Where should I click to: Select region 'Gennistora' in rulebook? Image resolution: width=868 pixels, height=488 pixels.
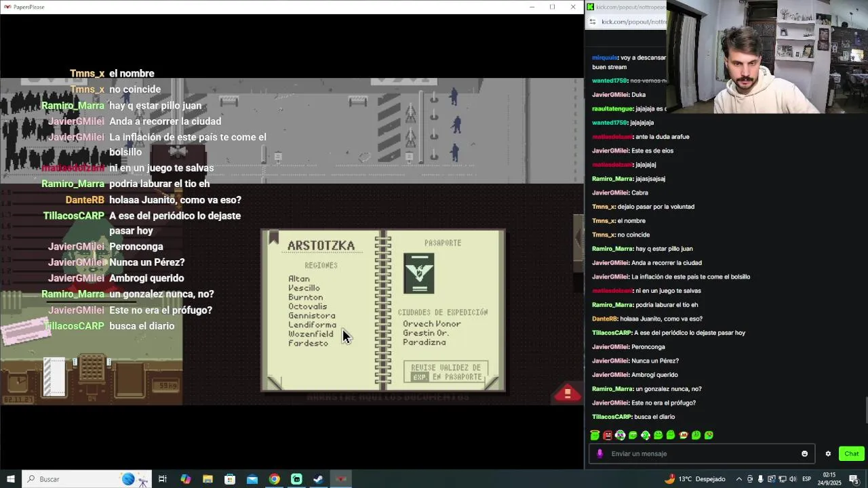pyautogui.click(x=311, y=315)
